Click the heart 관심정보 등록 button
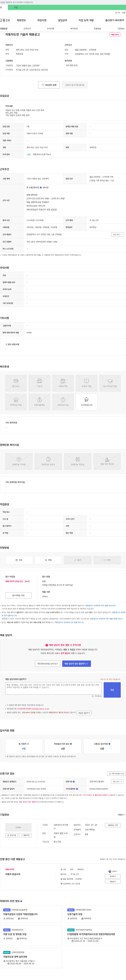The image size is (126, 980). [49, 85]
